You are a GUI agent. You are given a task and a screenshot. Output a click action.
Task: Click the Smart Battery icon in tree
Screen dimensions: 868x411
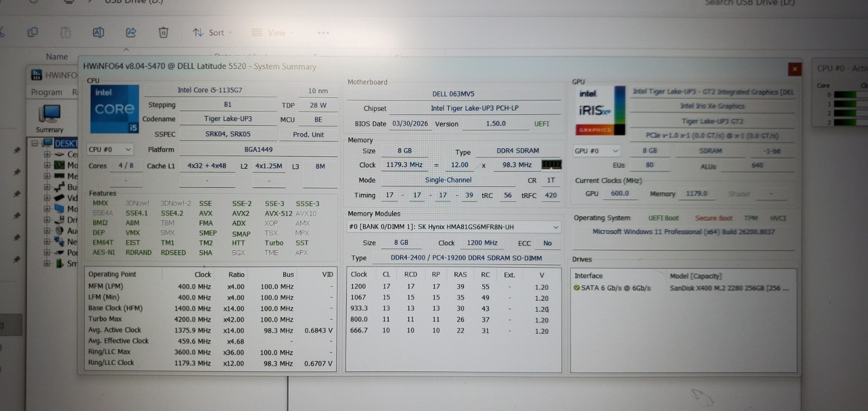pos(59,263)
